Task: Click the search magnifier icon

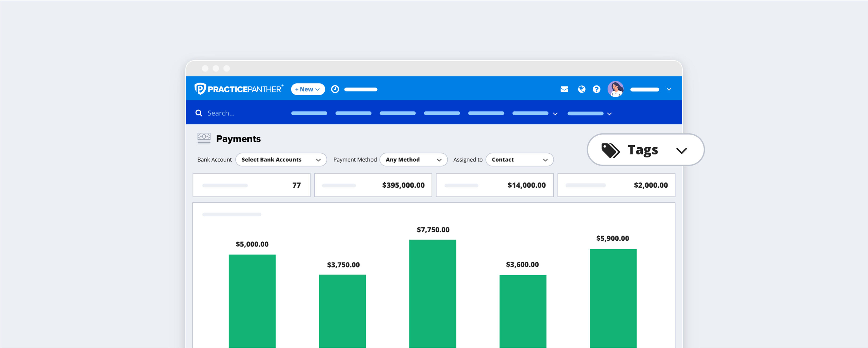Action: pos(199,113)
